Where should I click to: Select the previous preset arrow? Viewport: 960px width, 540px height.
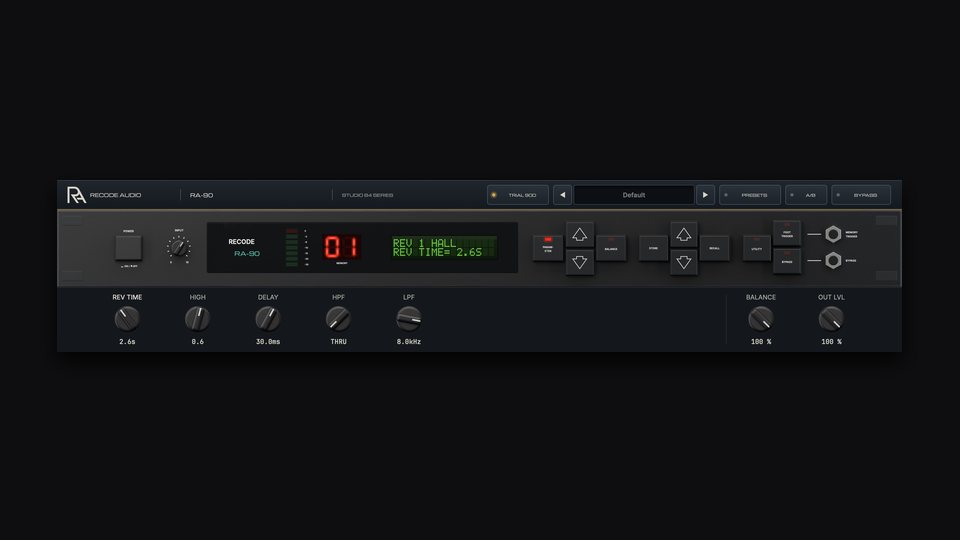pyautogui.click(x=562, y=195)
